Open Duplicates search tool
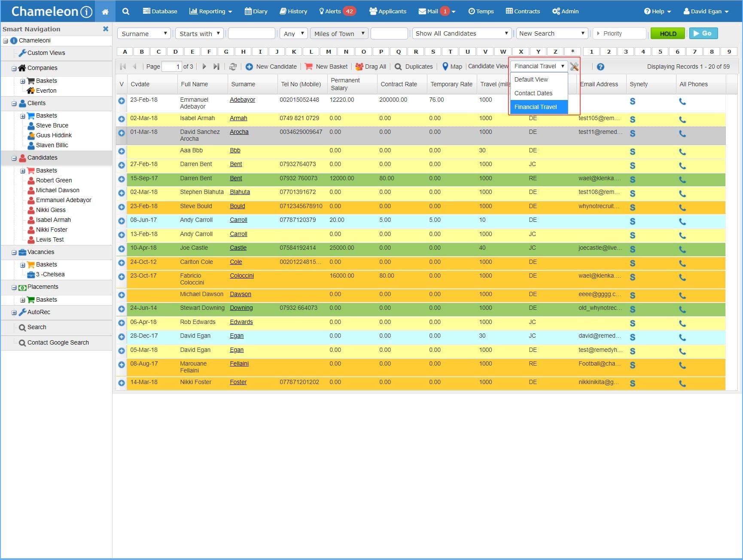This screenshot has width=743, height=560. [414, 67]
